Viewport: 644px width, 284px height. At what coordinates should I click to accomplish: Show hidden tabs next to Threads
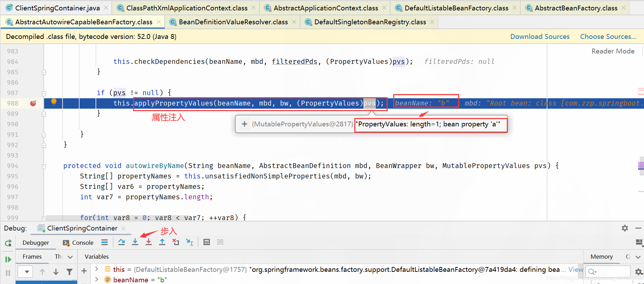tap(71, 257)
